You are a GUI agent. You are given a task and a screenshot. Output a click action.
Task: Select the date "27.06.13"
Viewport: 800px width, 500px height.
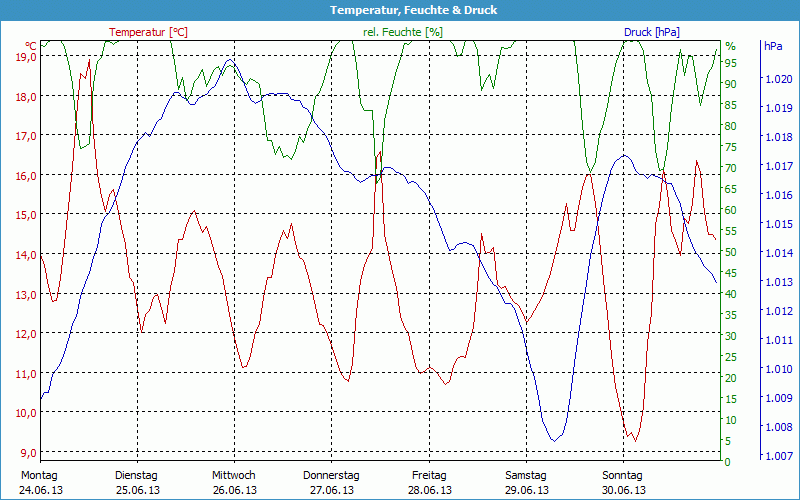(332, 490)
